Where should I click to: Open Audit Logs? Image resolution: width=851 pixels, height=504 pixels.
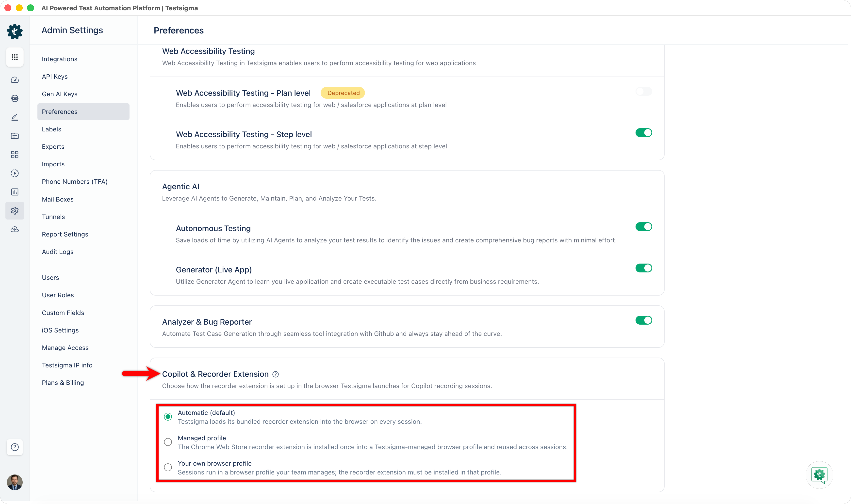[x=58, y=252]
